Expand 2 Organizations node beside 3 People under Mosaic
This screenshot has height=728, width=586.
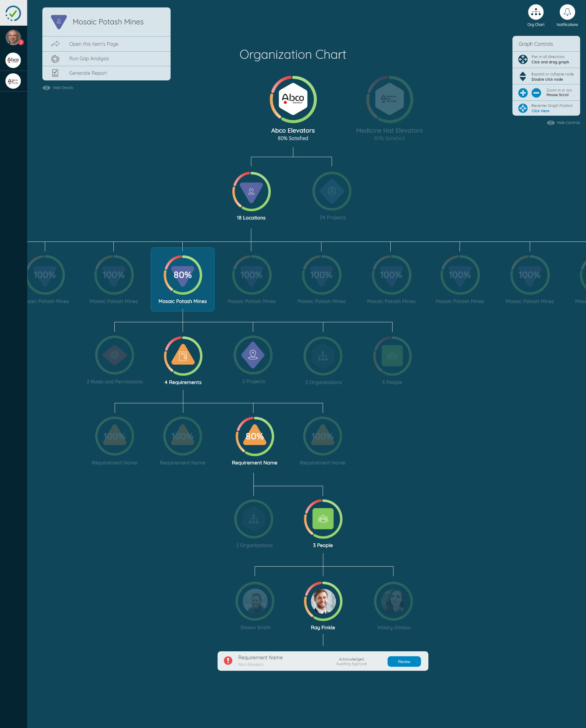323,356
